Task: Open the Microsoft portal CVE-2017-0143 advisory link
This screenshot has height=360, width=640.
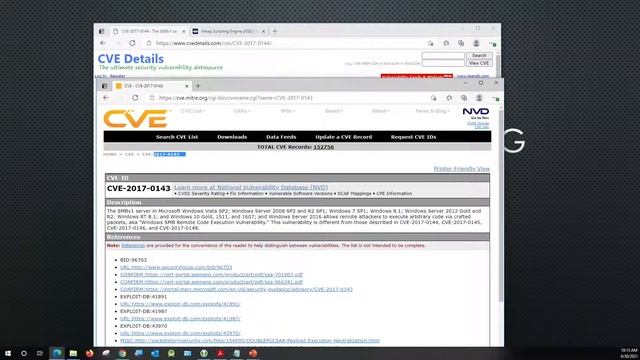Action: (236, 289)
